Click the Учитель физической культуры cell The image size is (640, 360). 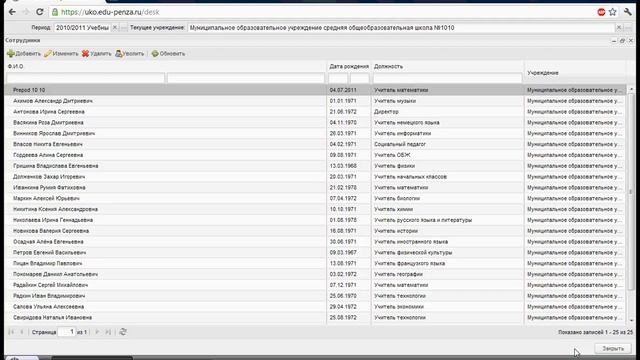point(448,253)
